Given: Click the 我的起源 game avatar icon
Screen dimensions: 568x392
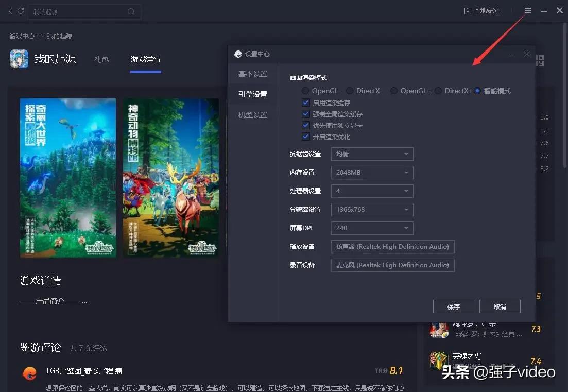Looking at the screenshot, I should [x=19, y=59].
